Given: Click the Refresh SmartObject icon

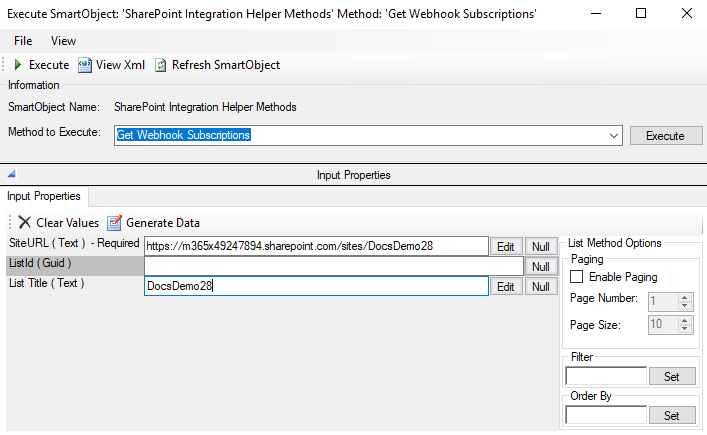Looking at the screenshot, I should click(161, 65).
